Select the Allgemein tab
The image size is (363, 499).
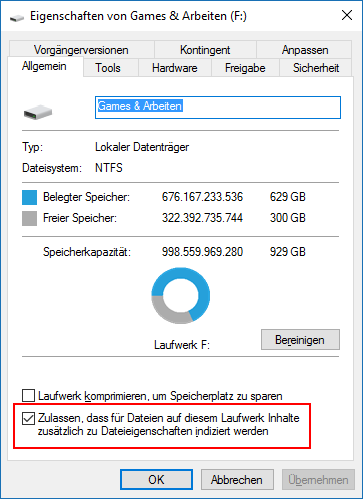45,66
